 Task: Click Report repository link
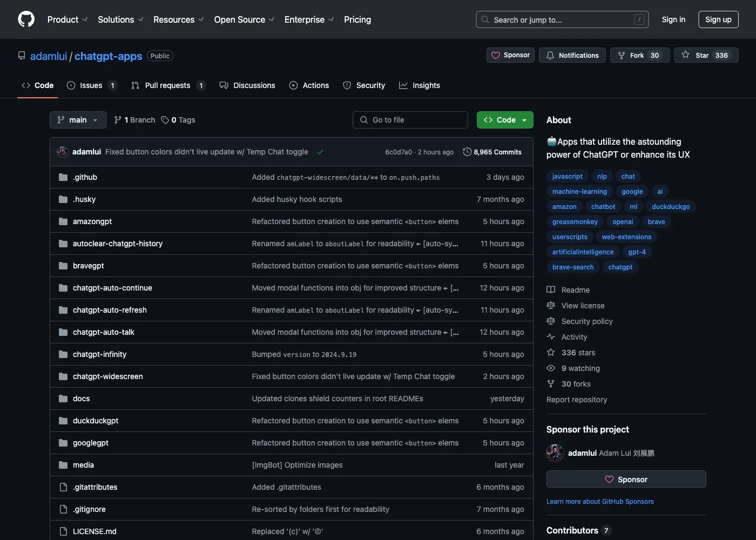pos(577,400)
